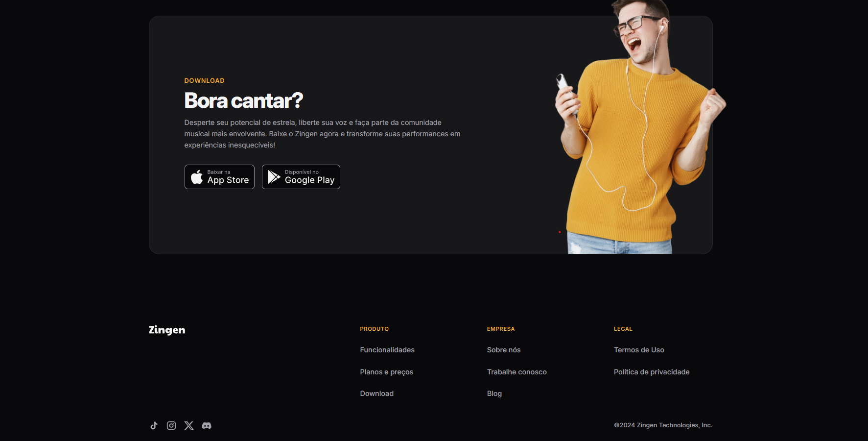The width and height of the screenshot is (868, 441).
Task: View the Política de privacidade link
Action: coord(652,372)
